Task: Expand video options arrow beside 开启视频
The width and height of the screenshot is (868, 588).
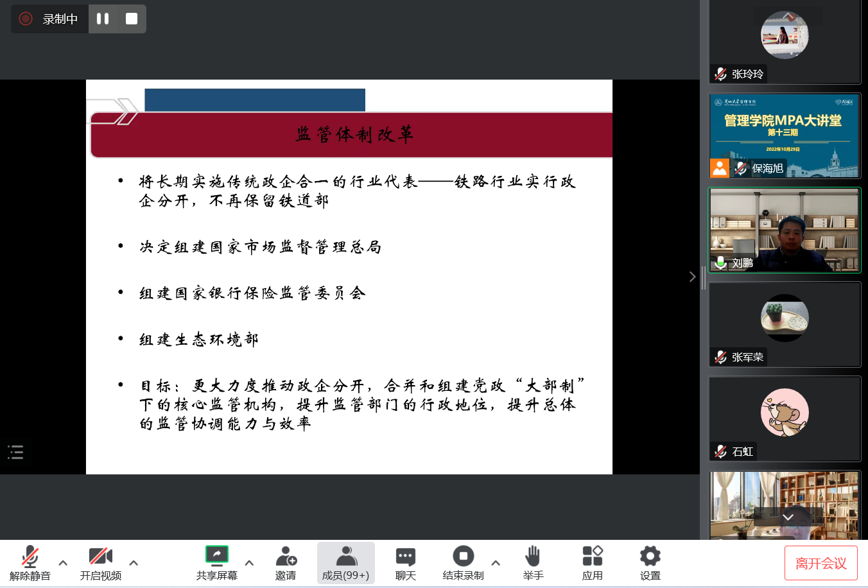Action: pos(134,563)
